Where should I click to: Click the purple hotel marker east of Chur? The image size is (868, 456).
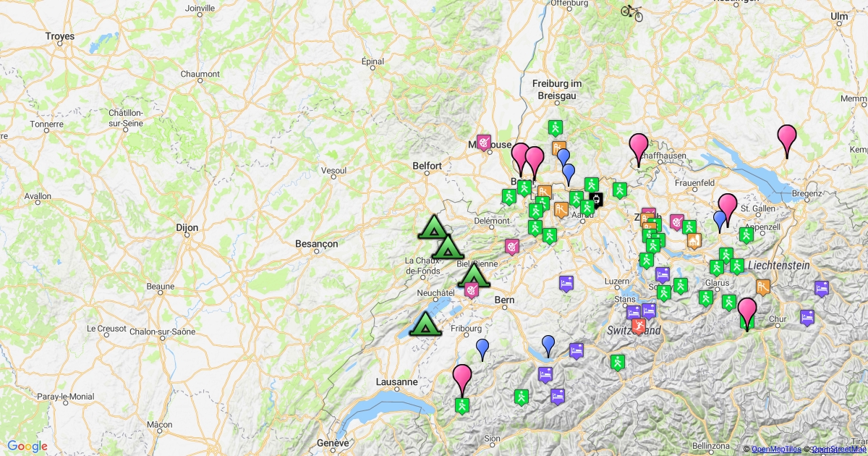pyautogui.click(x=807, y=318)
